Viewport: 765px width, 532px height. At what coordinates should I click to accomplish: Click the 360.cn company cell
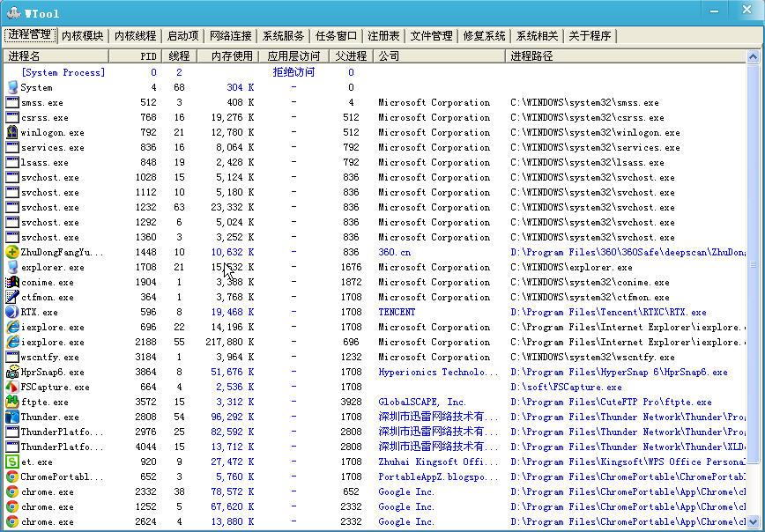(394, 253)
